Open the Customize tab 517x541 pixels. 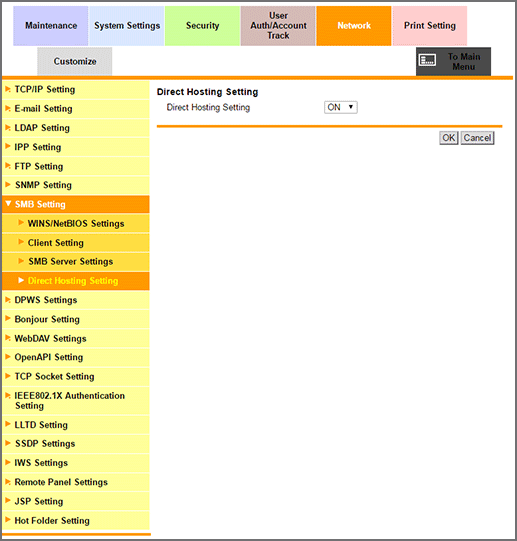75,61
